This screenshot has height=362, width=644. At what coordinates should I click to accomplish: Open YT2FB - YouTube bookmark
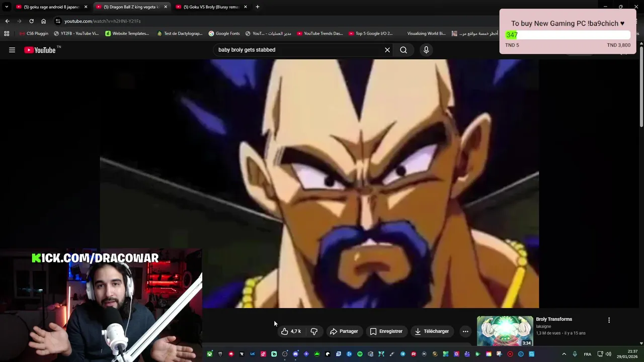(x=76, y=34)
